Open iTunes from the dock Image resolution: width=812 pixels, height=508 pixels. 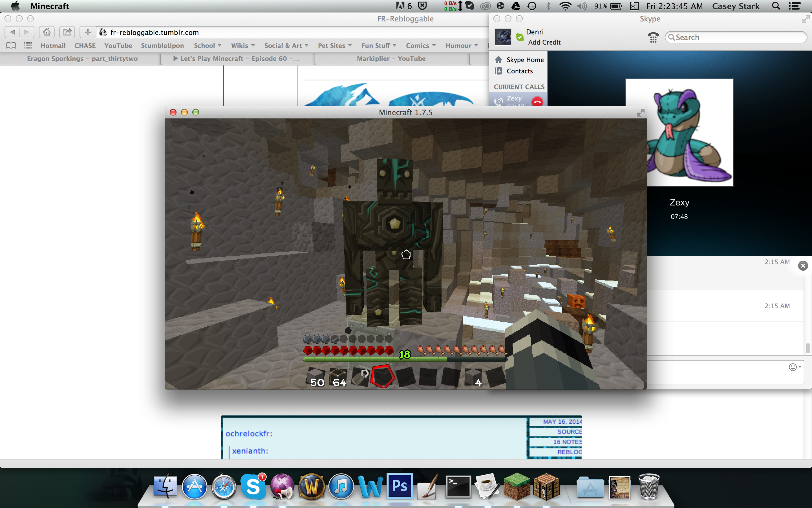341,486
